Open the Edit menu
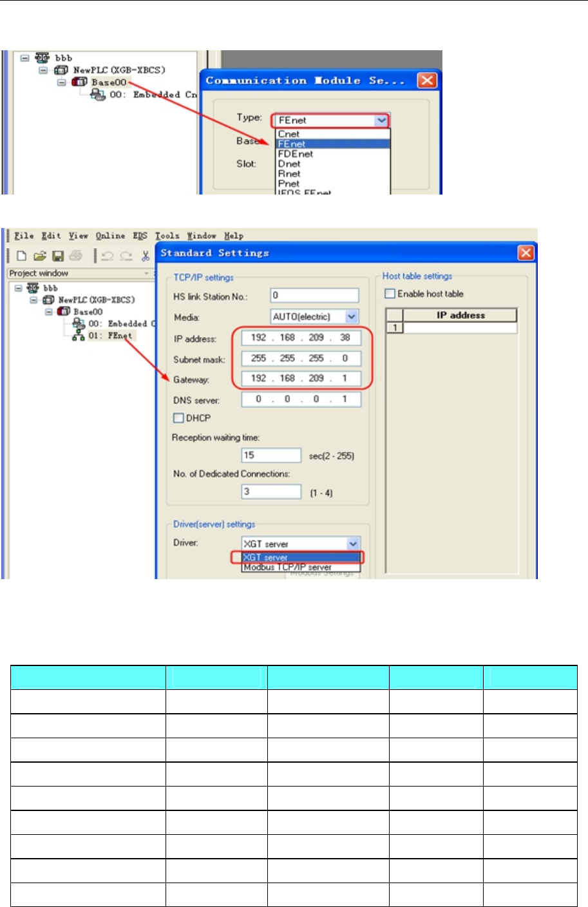The width and height of the screenshot is (588, 907). pos(51,236)
